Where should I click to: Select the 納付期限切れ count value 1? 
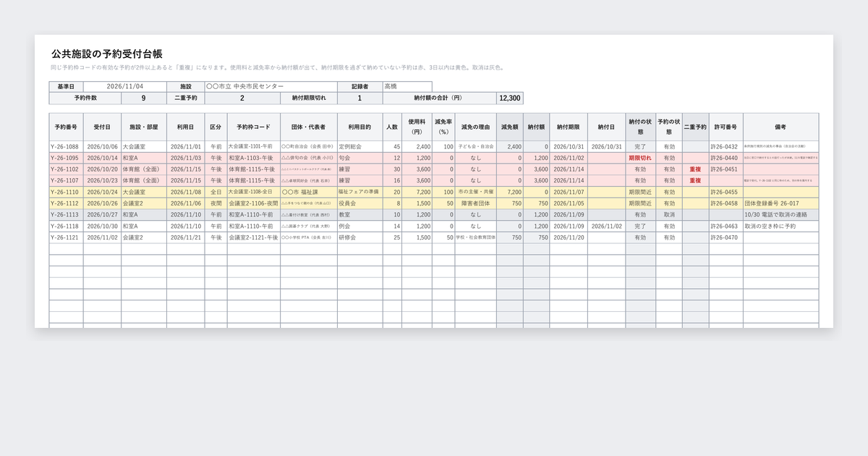click(x=359, y=98)
